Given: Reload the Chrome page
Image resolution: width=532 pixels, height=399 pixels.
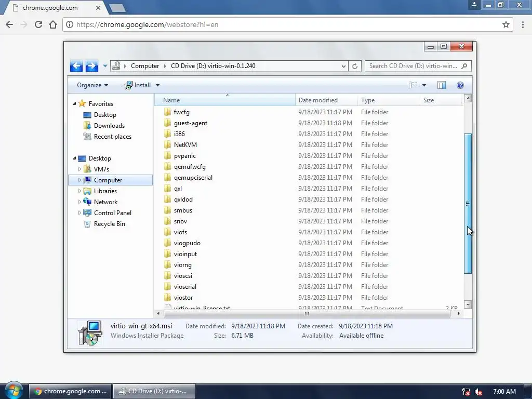Looking at the screenshot, I should (x=38, y=24).
